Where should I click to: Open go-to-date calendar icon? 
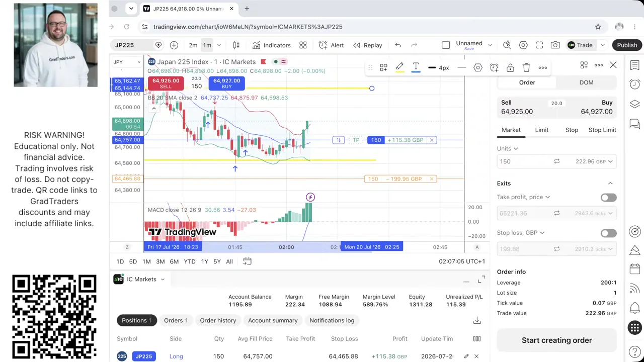(247, 261)
